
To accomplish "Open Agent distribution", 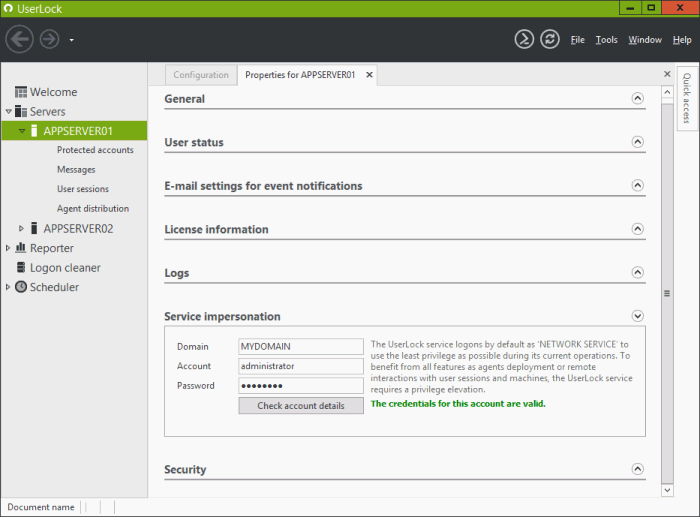I will click(x=93, y=208).
